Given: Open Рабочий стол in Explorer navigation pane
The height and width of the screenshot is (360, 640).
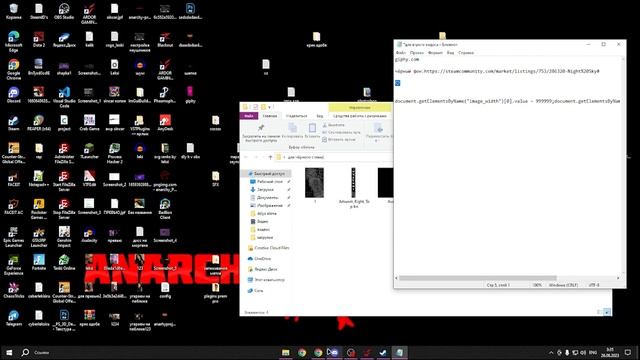Looking at the screenshot, I should click(269, 181).
